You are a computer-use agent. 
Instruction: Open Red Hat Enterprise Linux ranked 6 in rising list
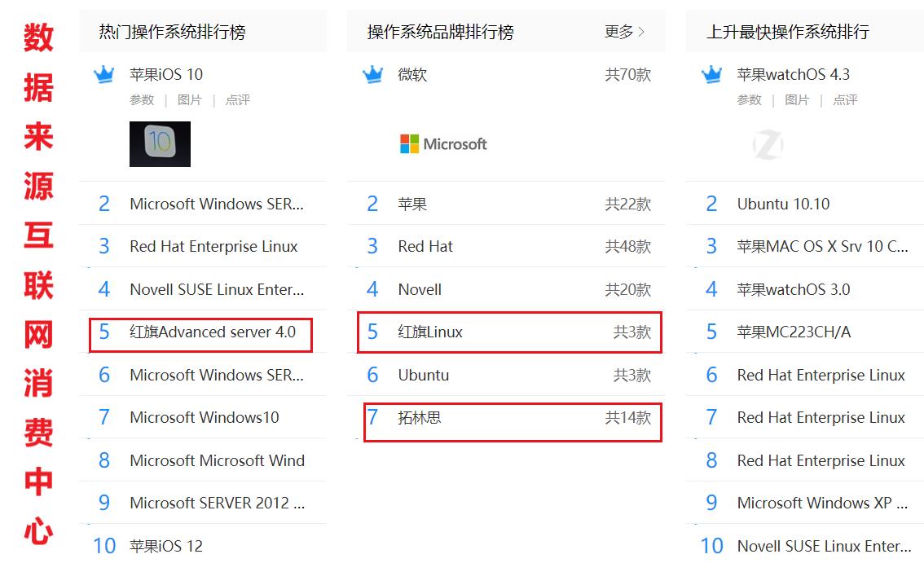821,376
